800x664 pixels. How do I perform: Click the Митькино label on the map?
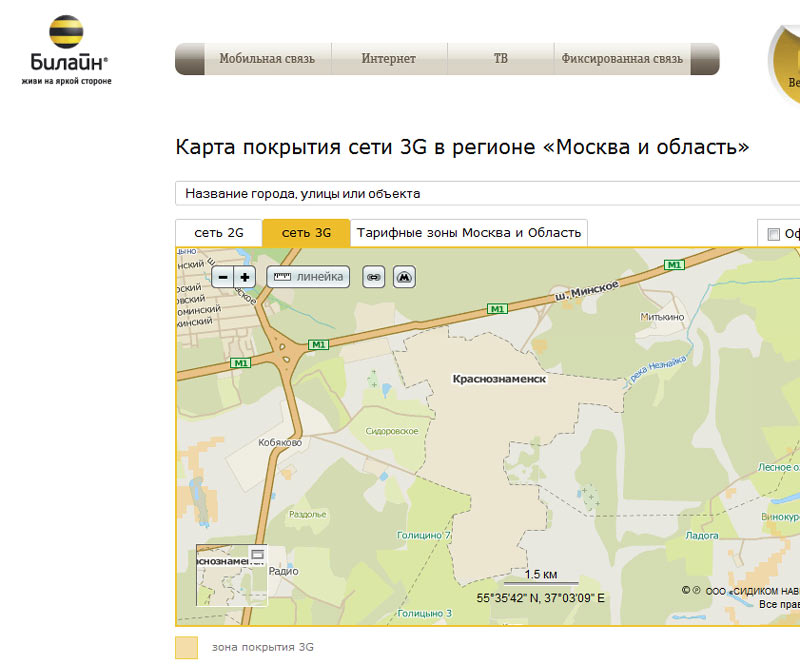662,317
